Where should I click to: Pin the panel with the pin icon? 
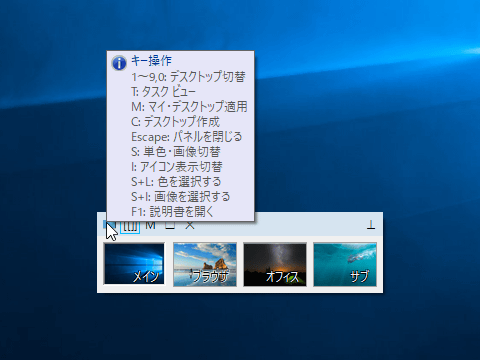[x=371, y=225]
